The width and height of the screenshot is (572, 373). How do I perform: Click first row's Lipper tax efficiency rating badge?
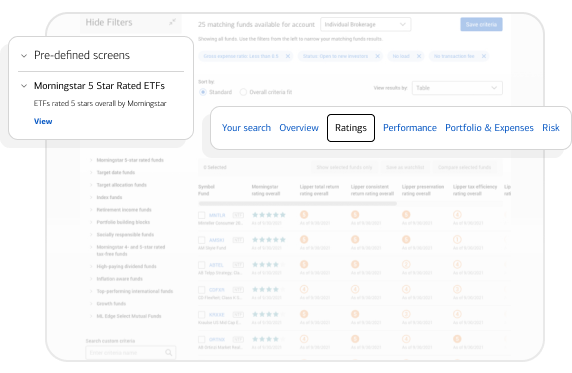457,215
